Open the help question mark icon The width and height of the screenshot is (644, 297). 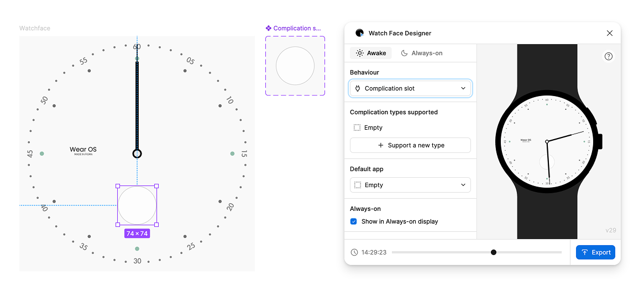click(x=608, y=56)
